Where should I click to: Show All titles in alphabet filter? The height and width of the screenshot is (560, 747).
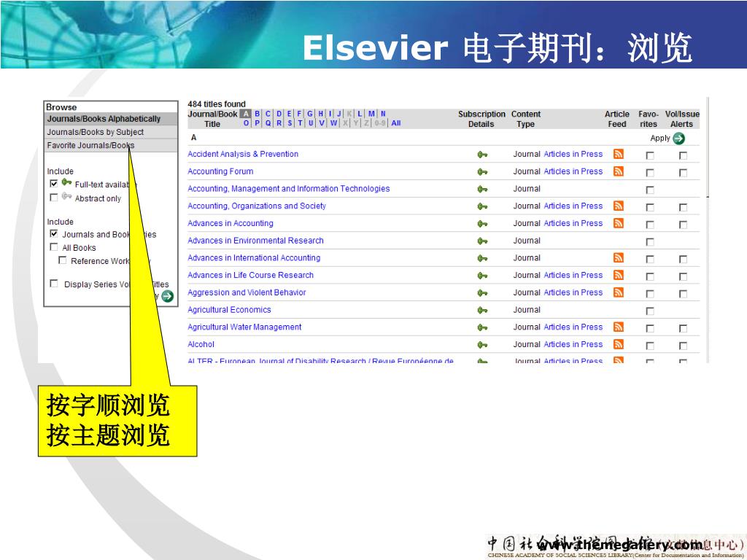(x=396, y=122)
